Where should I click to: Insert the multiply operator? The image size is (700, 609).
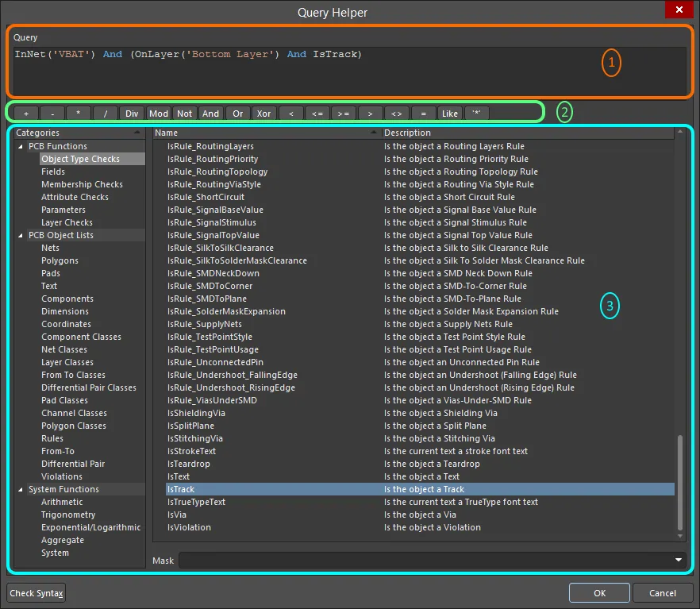(78, 114)
